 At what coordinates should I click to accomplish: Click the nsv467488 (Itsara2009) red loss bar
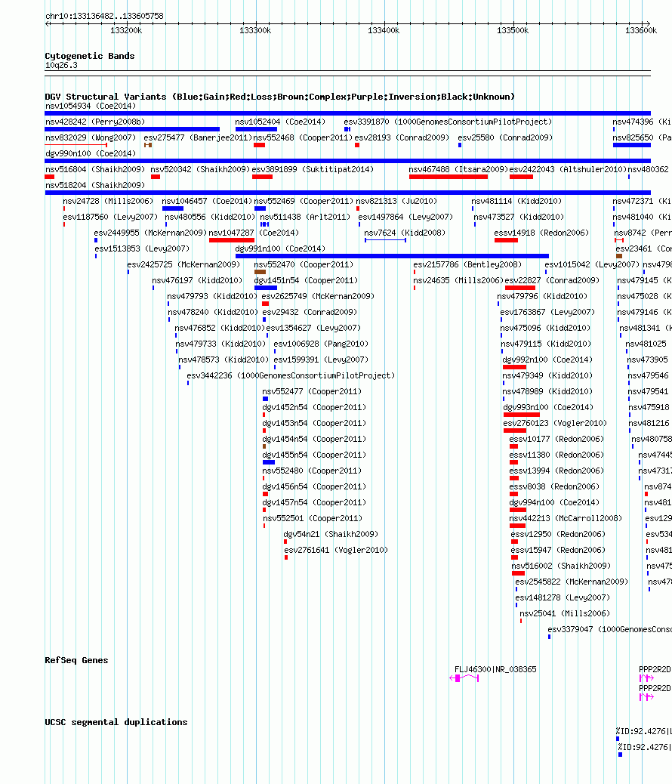click(449, 177)
